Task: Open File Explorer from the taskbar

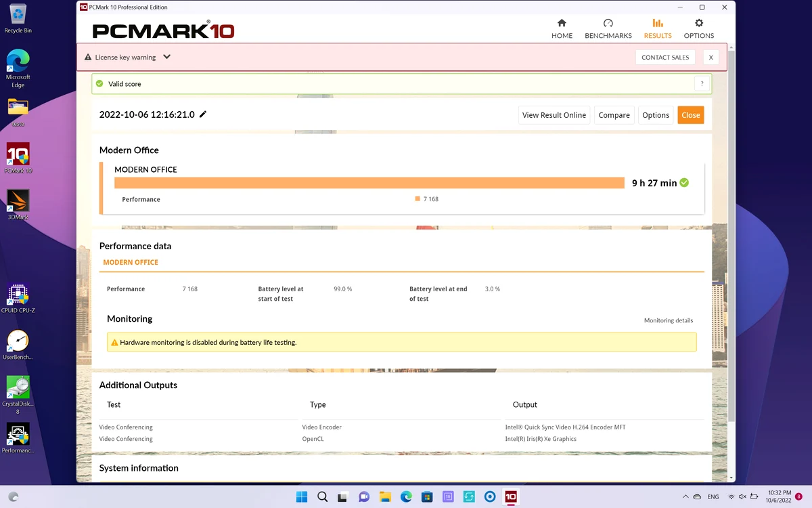Action: pyautogui.click(x=385, y=496)
